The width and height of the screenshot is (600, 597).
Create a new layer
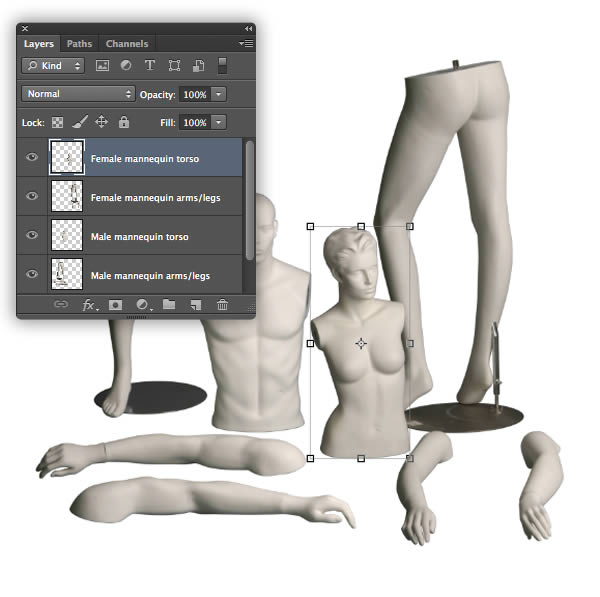(196, 305)
